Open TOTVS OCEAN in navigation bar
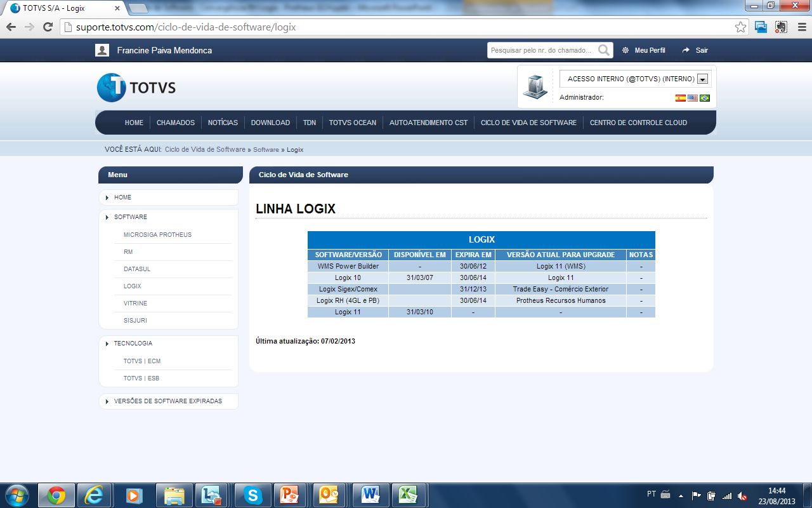 [x=352, y=123]
